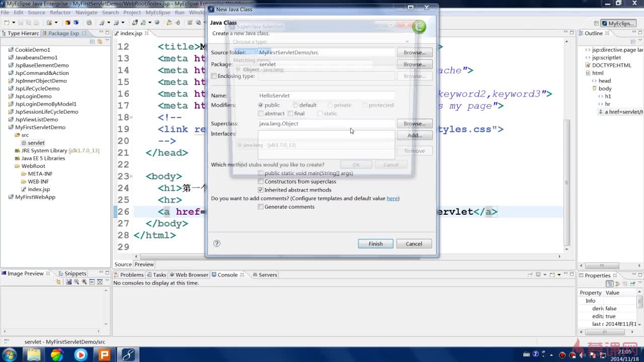This screenshot has width=644, height=362.
Task: Close the Outline view
Action: tap(607, 33)
